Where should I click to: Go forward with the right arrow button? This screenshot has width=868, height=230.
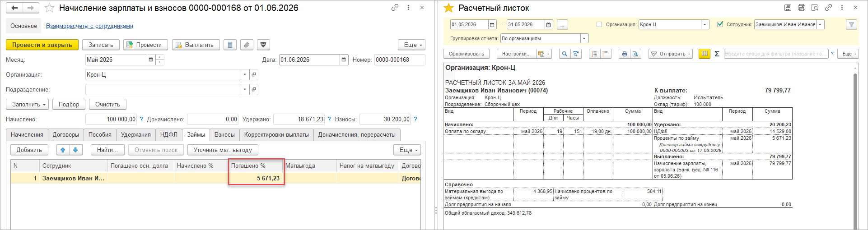[31, 8]
